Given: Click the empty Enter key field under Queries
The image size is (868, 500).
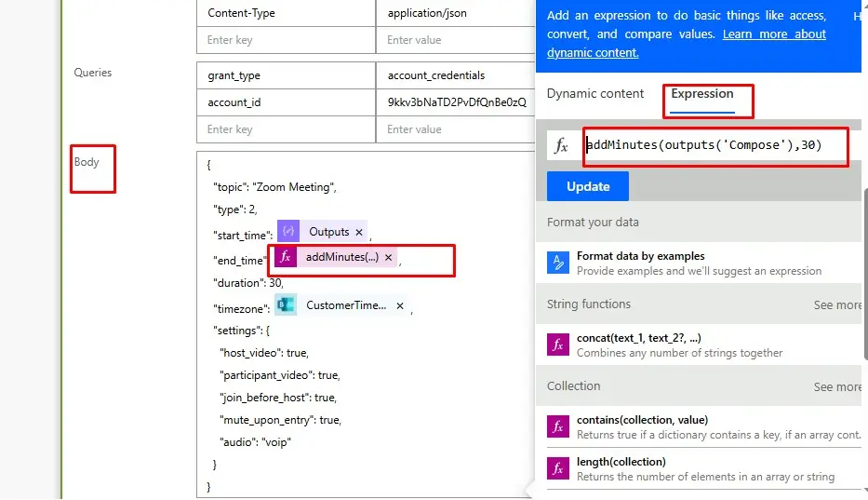Looking at the screenshot, I should [285, 129].
